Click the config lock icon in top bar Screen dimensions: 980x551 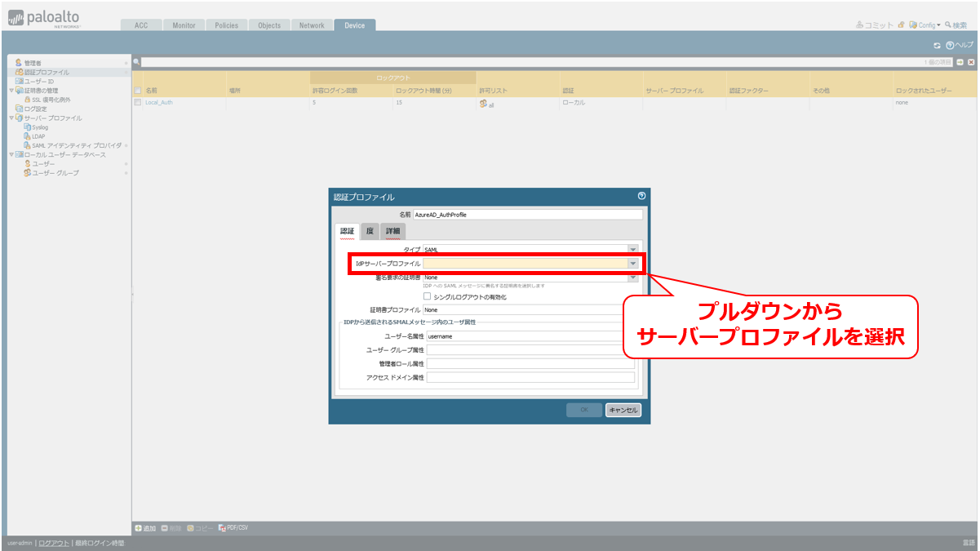[x=901, y=25]
